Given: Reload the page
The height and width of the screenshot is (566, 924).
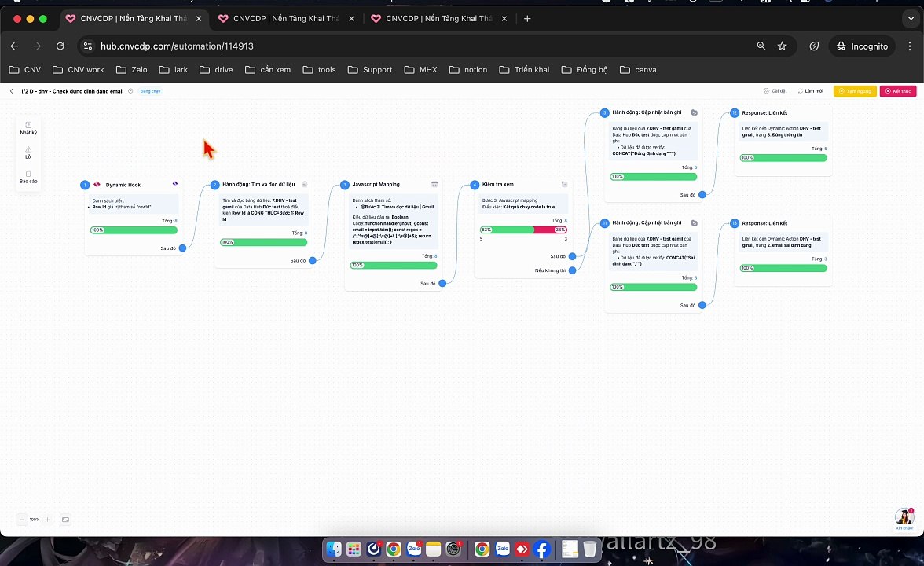Looking at the screenshot, I should click(60, 46).
